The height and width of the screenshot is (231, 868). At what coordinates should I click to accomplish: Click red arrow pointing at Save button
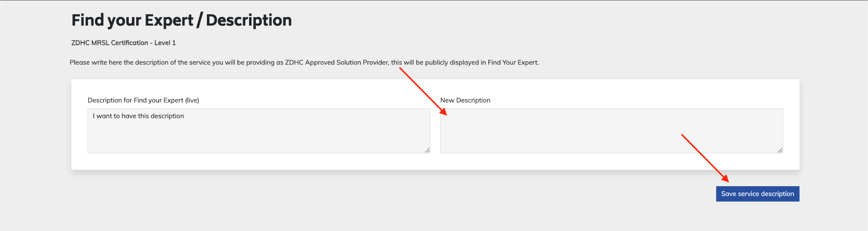coord(705,158)
